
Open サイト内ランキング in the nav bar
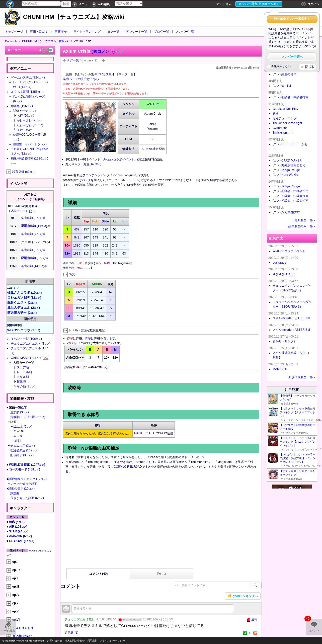(87, 32)
